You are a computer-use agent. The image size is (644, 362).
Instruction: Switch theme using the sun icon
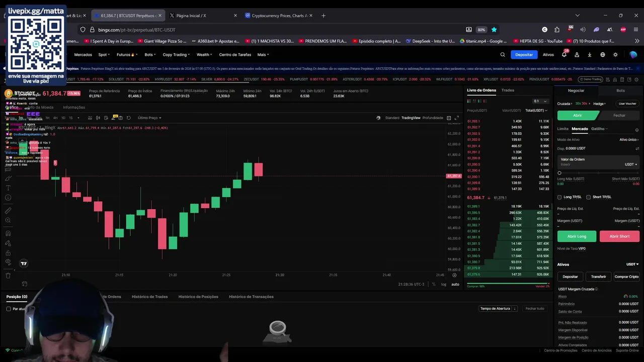[615, 55]
